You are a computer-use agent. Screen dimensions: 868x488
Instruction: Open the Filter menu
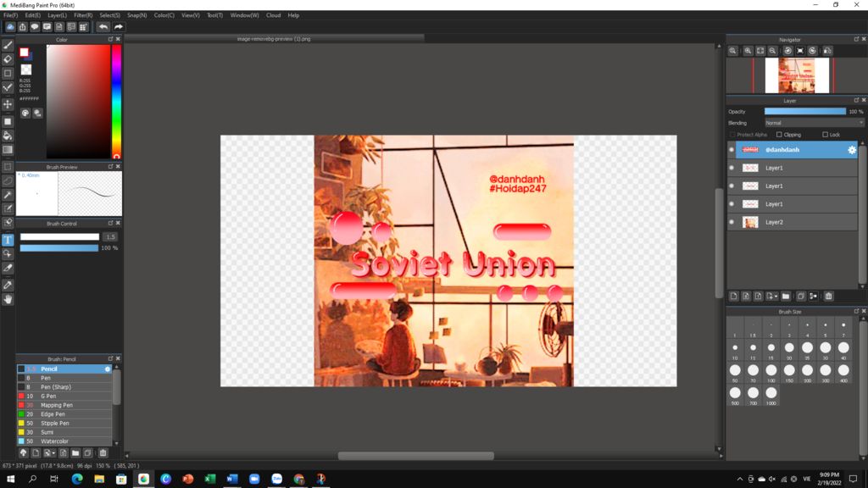84,15
